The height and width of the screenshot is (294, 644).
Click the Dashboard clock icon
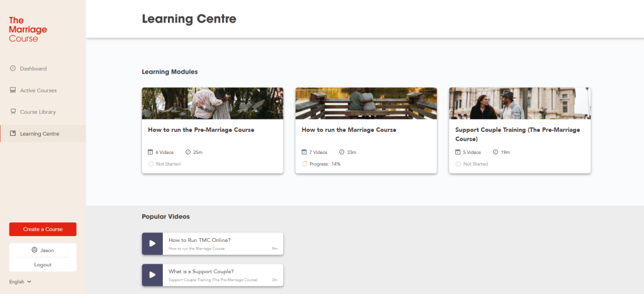tap(13, 68)
